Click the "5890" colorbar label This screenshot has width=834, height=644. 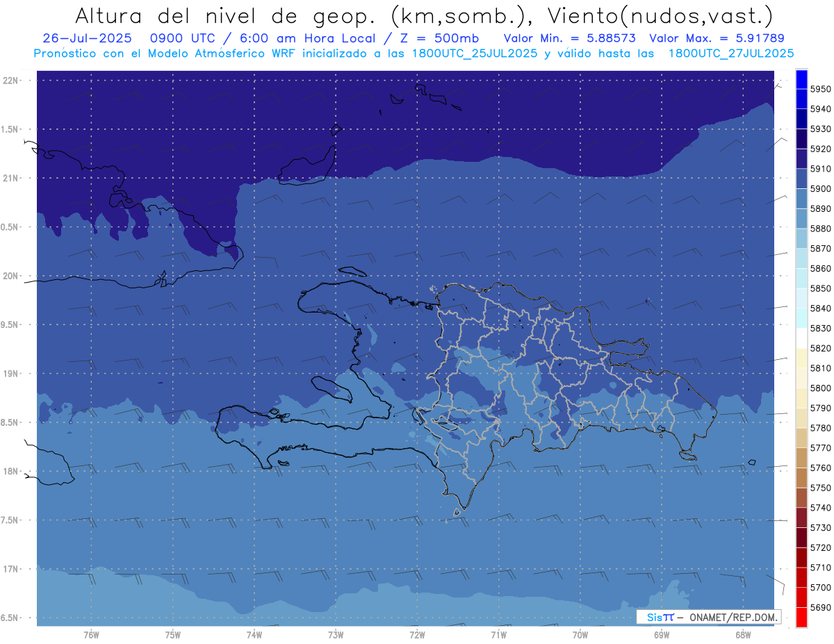820,208
